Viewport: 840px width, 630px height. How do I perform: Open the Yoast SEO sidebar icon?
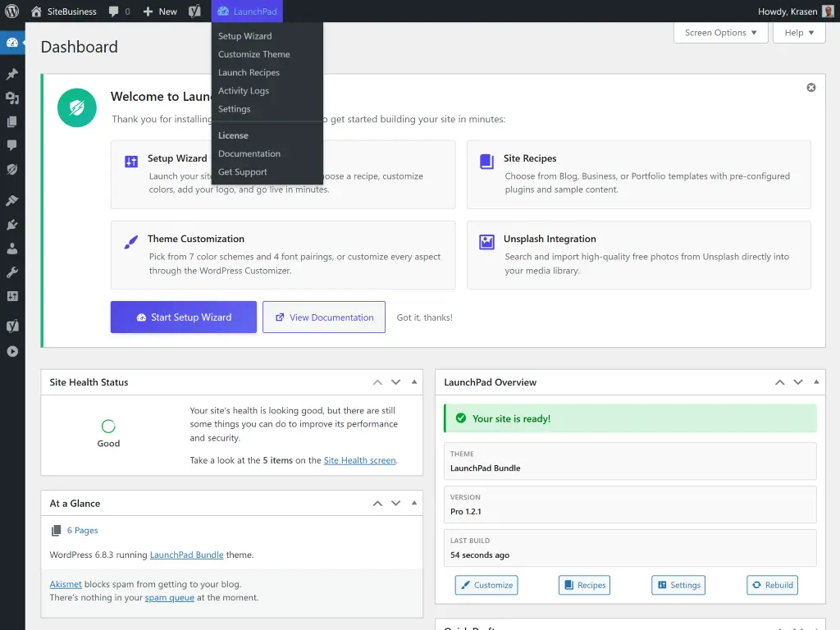pos(12,326)
